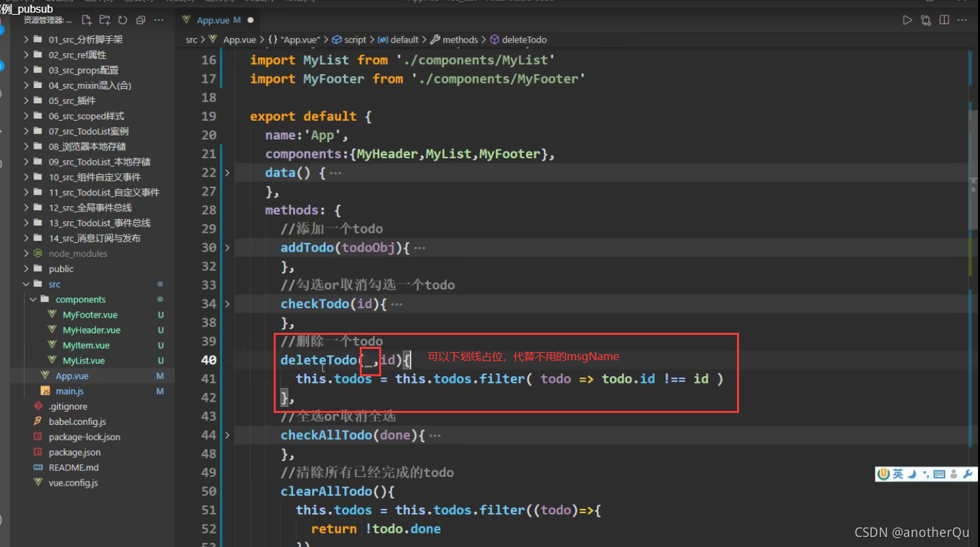Unfold data() using line 22 arrow
The height and width of the screenshot is (547, 980).
tap(227, 173)
